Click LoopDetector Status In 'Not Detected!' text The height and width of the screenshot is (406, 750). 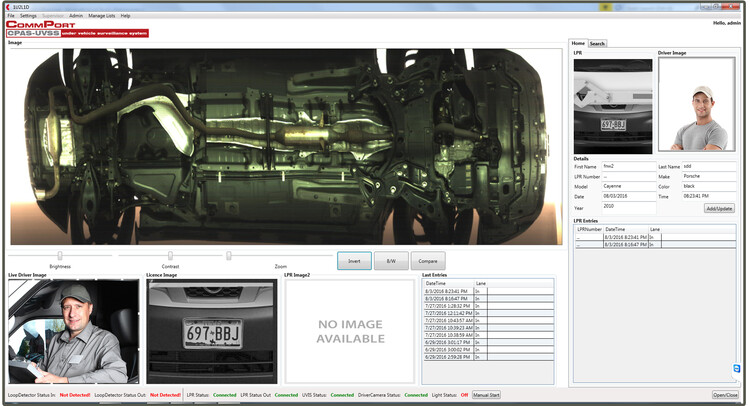75,395
